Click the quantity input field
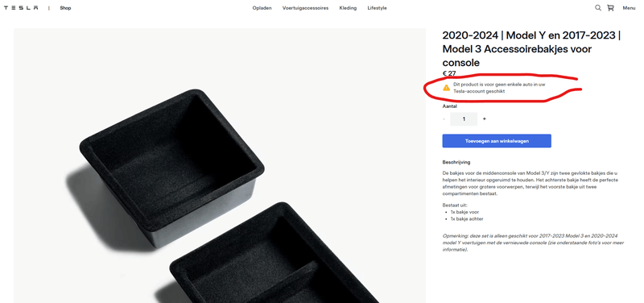Image resolution: width=644 pixels, height=303 pixels. click(464, 118)
